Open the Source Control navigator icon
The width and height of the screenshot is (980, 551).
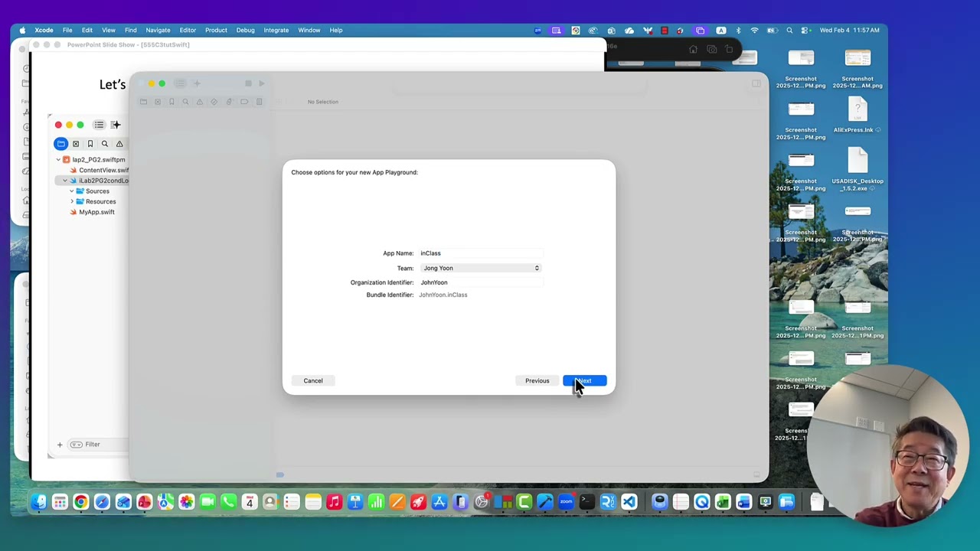pyautogui.click(x=76, y=144)
